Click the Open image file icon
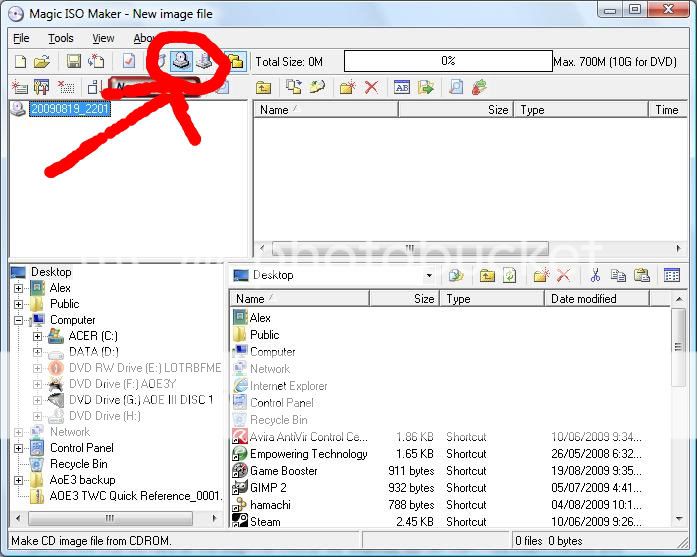 click(42, 61)
